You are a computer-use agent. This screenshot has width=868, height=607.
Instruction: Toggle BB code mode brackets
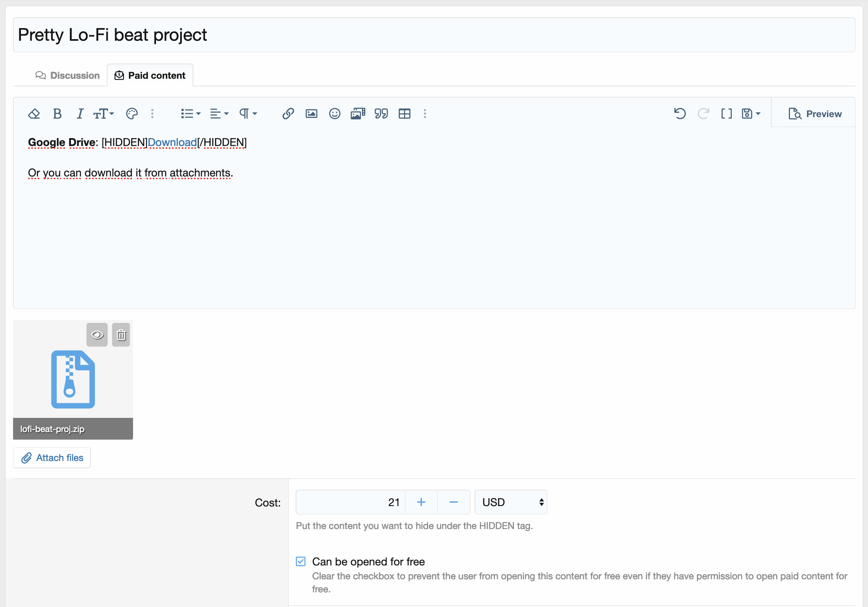(x=726, y=114)
